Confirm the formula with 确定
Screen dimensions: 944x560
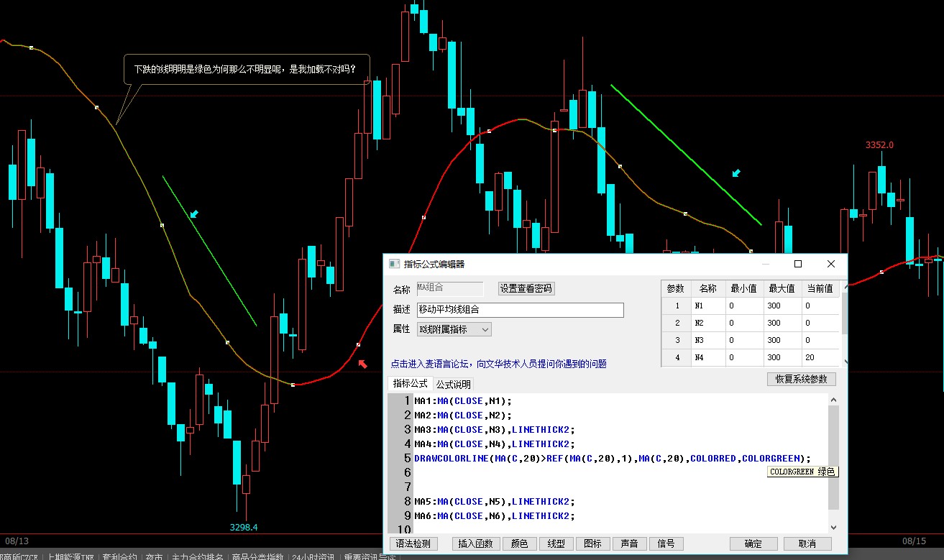point(753,543)
